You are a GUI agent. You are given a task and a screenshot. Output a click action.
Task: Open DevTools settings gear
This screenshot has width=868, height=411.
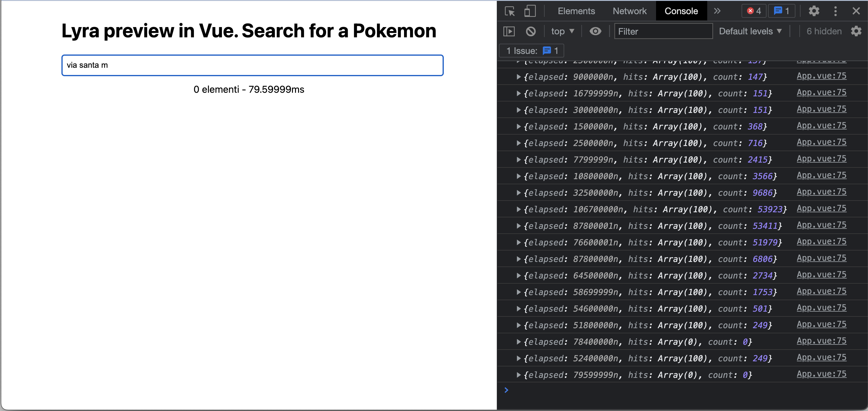coord(814,11)
